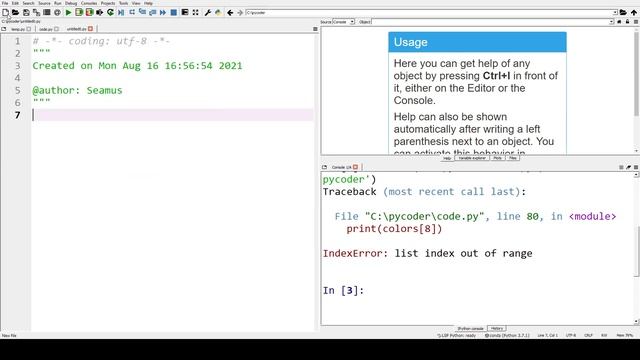This screenshot has width=640, height=360.
Task: Open the Consoles menu
Action: coord(89,3)
